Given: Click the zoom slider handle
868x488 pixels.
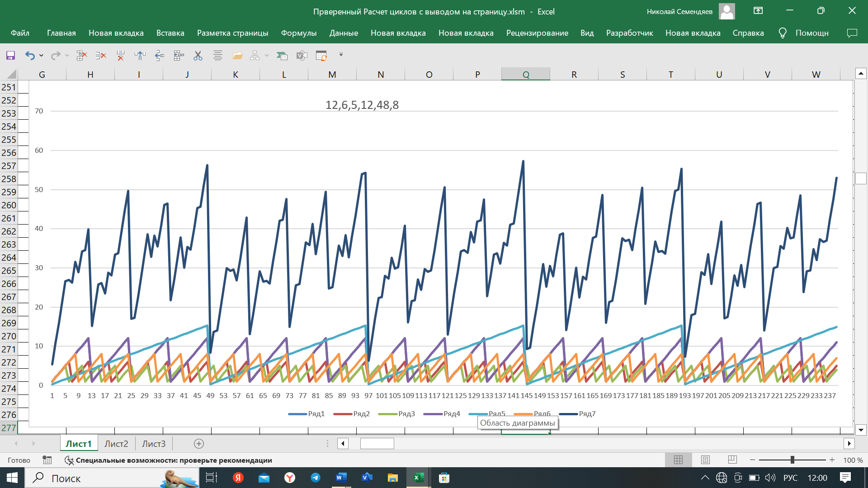Looking at the screenshot, I should [x=792, y=460].
